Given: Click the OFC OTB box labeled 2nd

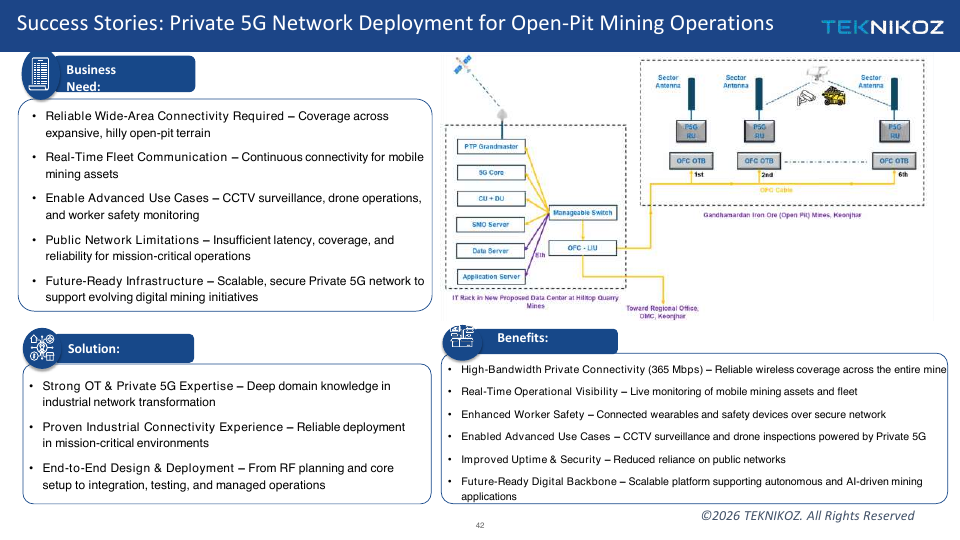Looking at the screenshot, I should [759, 161].
